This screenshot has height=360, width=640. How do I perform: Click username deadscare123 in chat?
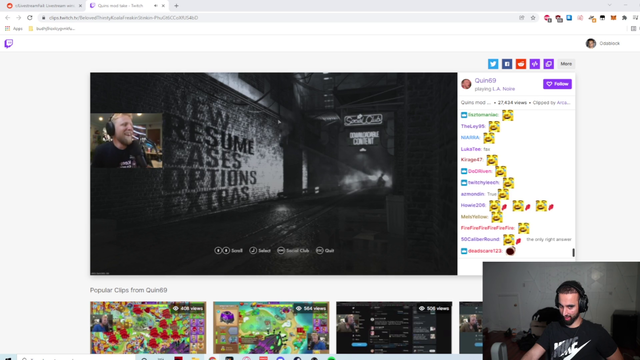click(485, 251)
